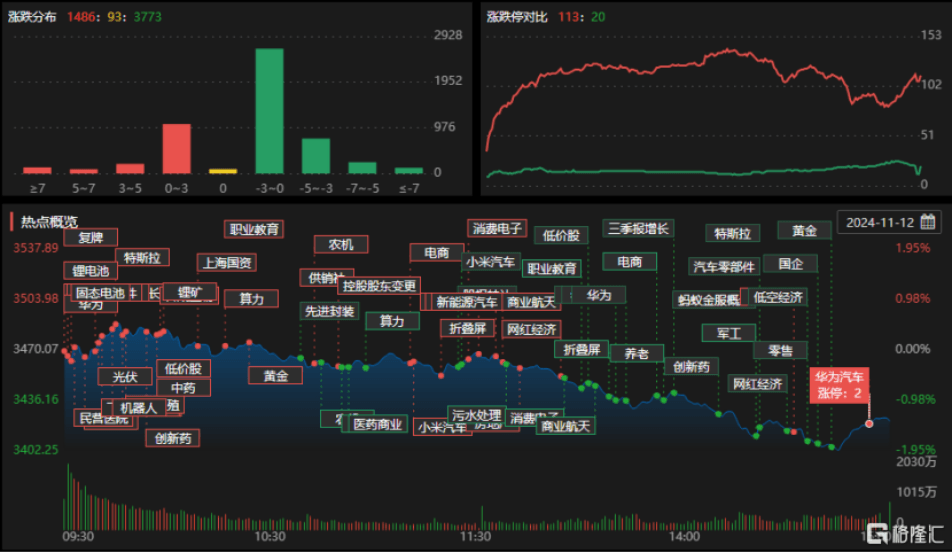
Task: Open the 机器人 hotspot tag
Action: tap(138, 407)
